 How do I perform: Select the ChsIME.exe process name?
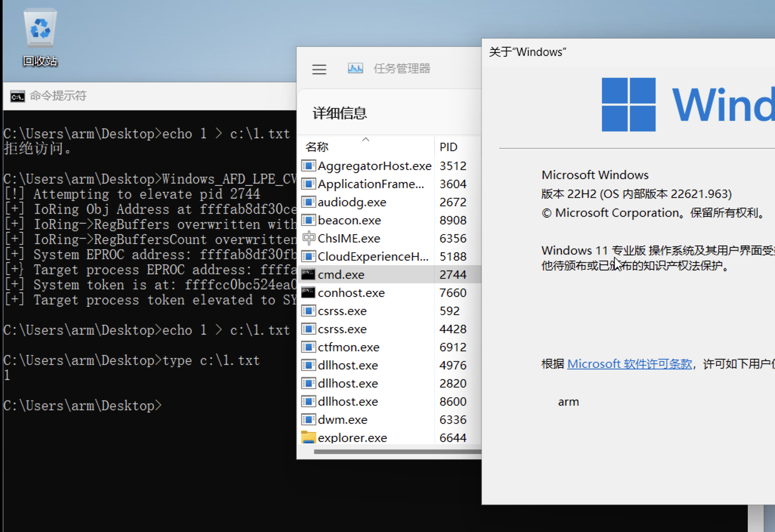349,238
